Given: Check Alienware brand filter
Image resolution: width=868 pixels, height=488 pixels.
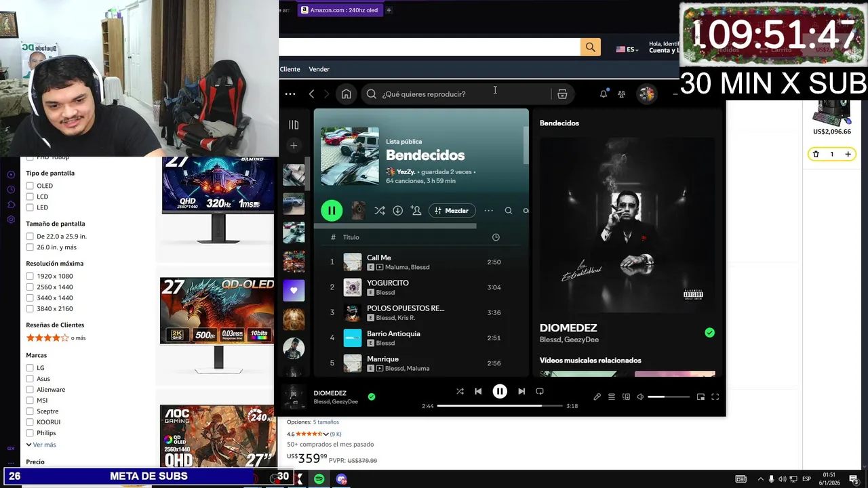Looking at the screenshot, I should tap(30, 390).
